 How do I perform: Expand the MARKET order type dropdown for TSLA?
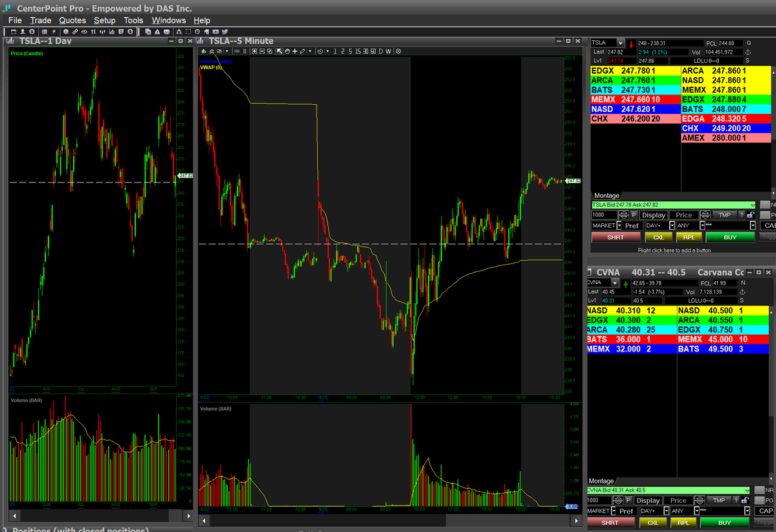tap(619, 226)
